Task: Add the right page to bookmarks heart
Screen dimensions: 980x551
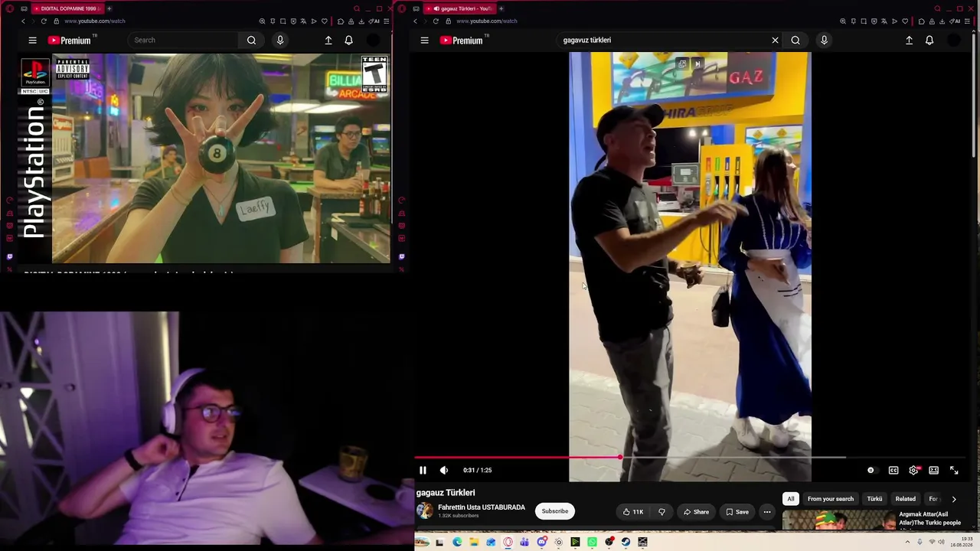Action: [905, 21]
